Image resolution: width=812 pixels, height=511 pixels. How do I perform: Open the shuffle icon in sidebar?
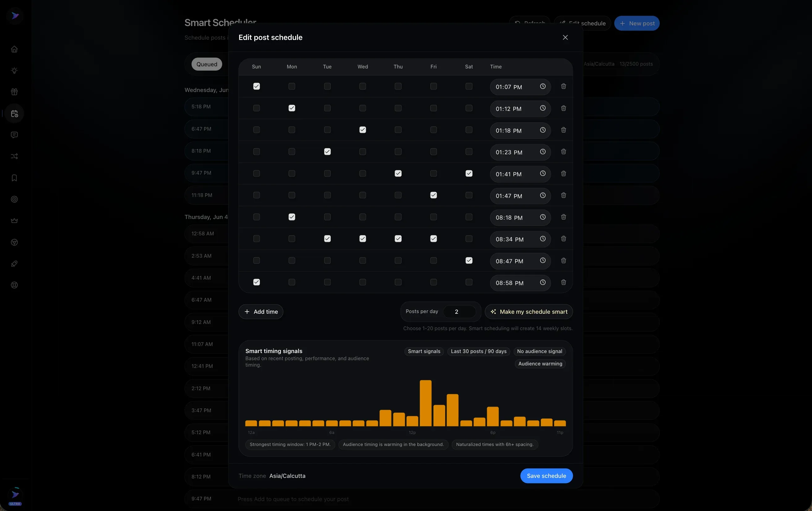(x=14, y=156)
